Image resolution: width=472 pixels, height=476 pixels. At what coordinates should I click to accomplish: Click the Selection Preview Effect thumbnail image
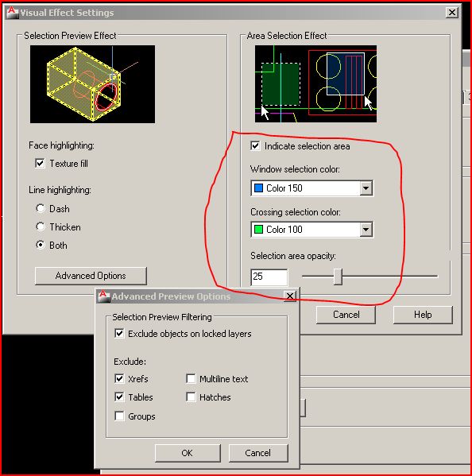93,84
